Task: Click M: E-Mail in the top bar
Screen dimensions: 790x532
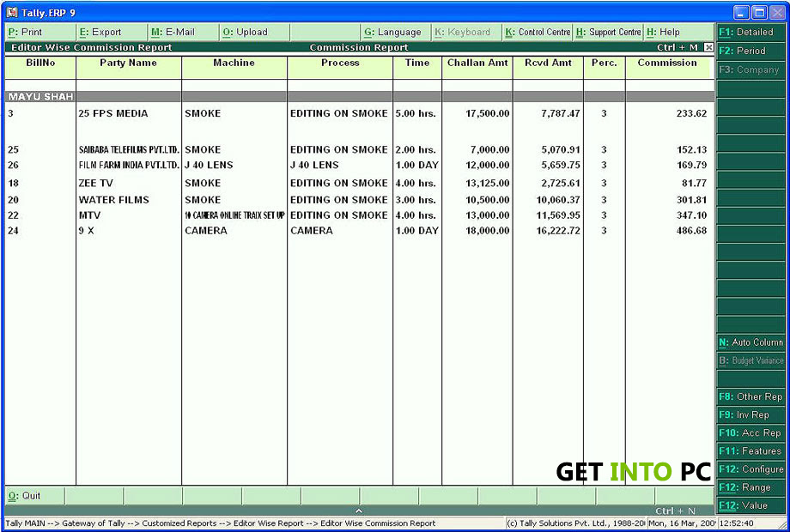Action: point(183,32)
